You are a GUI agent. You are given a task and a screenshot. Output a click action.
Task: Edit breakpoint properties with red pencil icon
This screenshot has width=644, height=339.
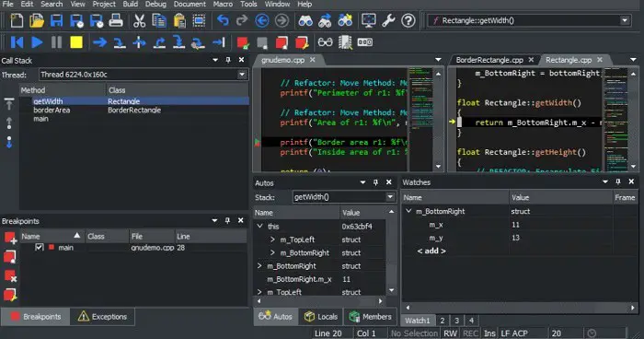coord(10,295)
